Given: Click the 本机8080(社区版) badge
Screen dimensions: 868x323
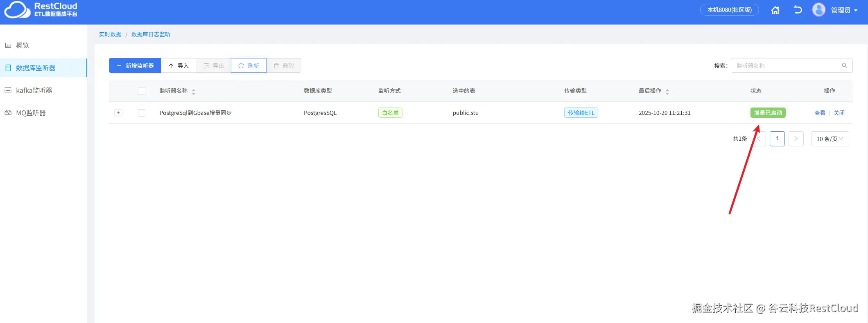Looking at the screenshot, I should 729,10.
